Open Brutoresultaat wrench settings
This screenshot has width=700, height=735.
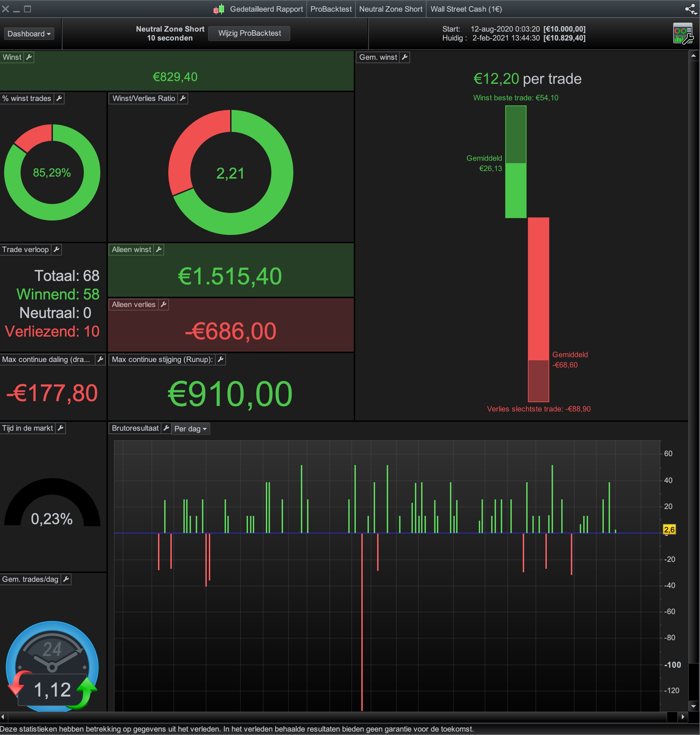tap(167, 428)
